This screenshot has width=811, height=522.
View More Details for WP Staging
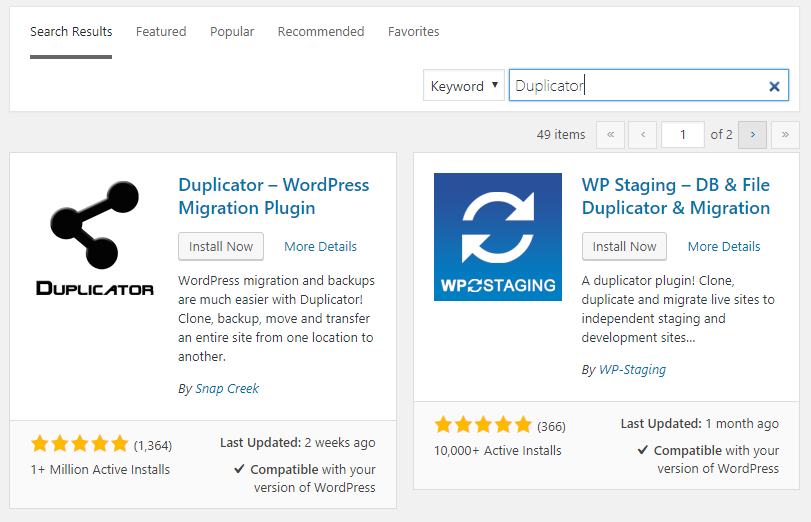tap(724, 246)
